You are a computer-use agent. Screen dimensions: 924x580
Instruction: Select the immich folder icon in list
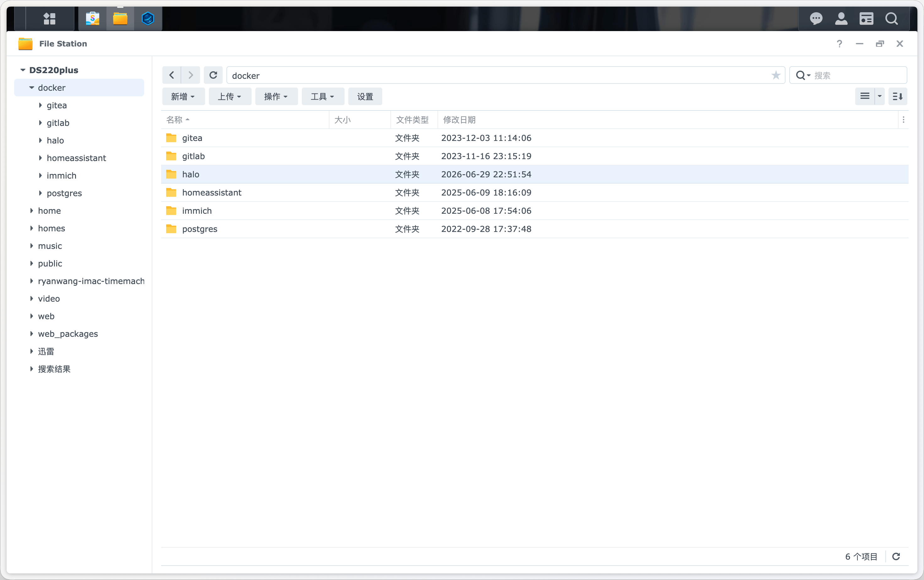(x=171, y=211)
